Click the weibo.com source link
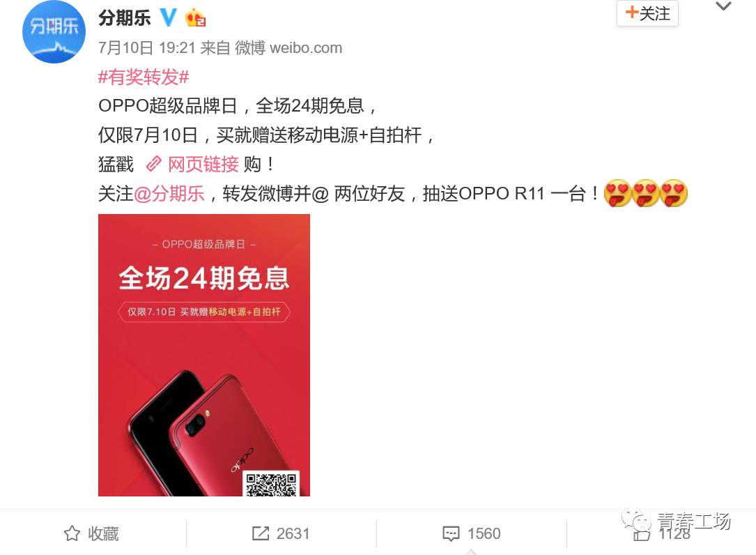The image size is (756, 555). pos(306,48)
